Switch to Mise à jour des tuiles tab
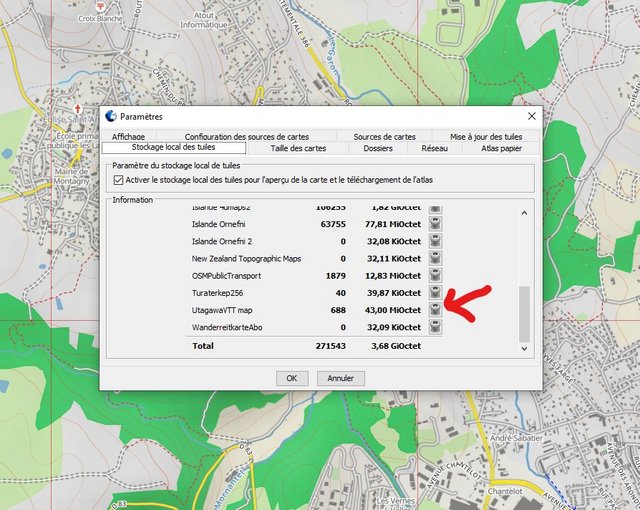Image resolution: width=640 pixels, height=510 pixels. pos(486,137)
